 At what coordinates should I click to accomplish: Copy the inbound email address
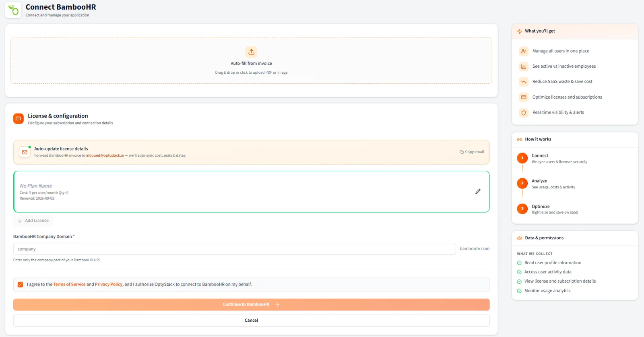[472, 152]
